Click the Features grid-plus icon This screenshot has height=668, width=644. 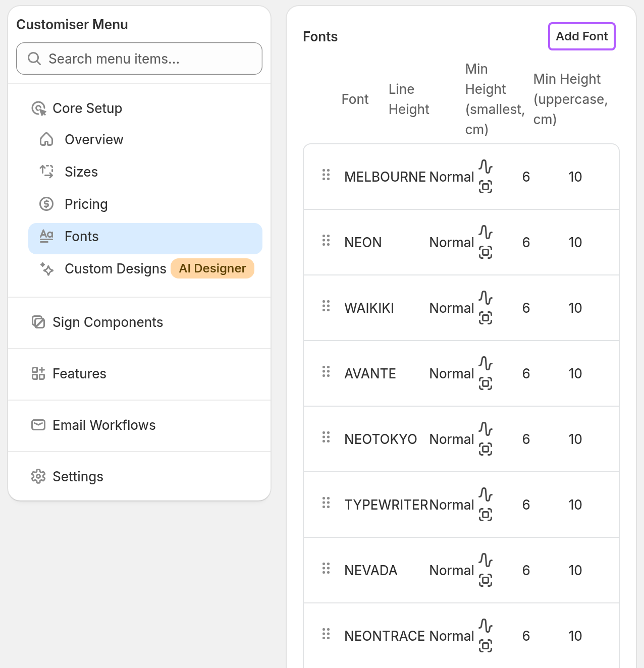(38, 373)
